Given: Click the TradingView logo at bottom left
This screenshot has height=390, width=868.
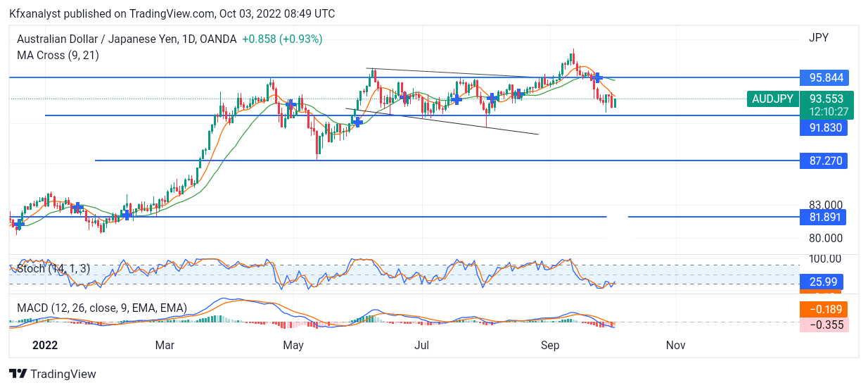Looking at the screenshot, I should 53,374.
